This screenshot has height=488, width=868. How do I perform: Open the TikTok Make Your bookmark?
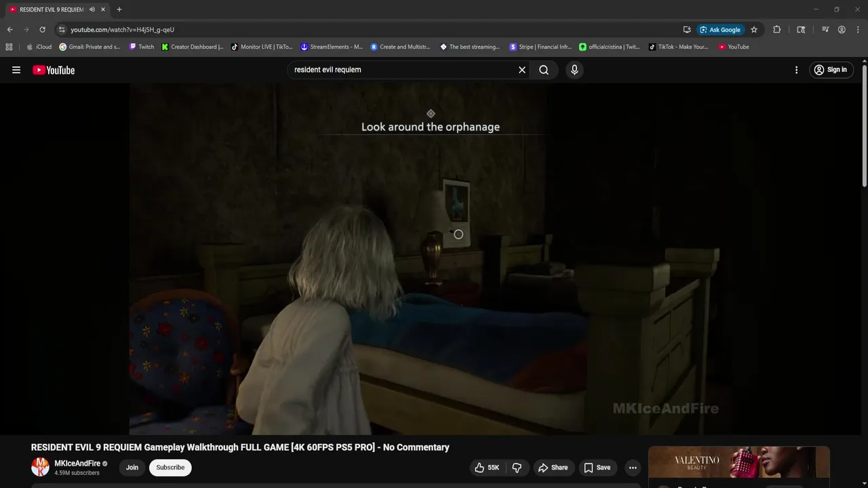point(679,47)
